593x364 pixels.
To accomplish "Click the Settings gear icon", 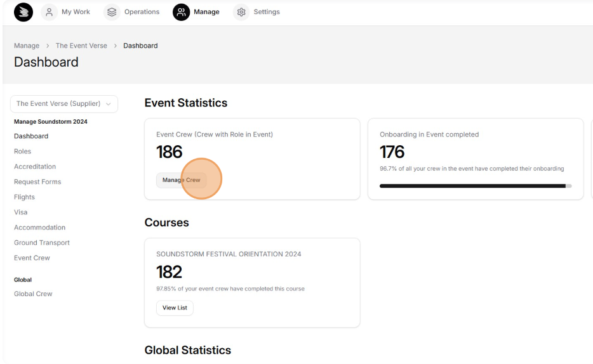I will 241,12.
